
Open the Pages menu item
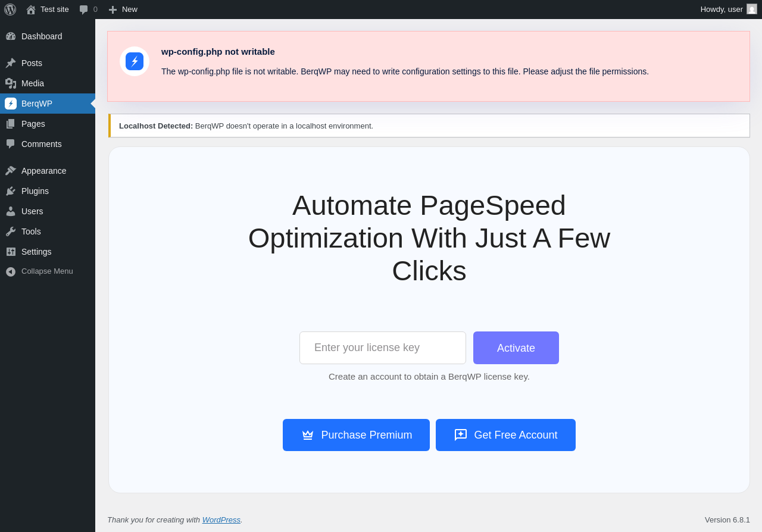[48, 124]
